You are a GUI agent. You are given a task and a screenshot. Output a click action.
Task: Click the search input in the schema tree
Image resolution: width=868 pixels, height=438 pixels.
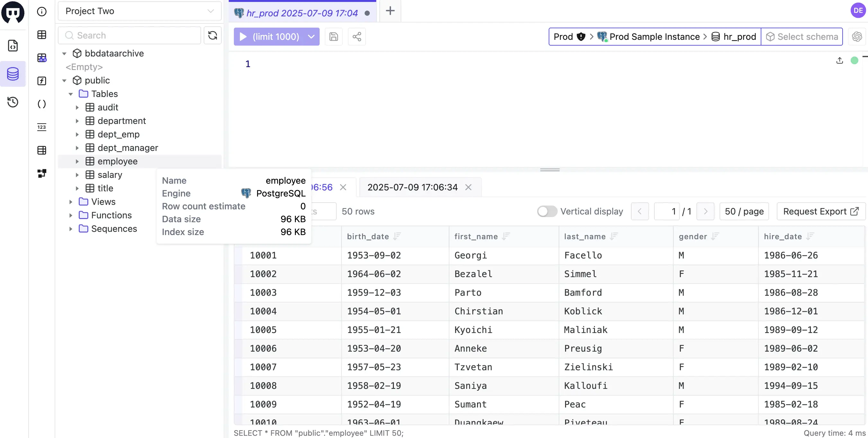pyautogui.click(x=129, y=35)
